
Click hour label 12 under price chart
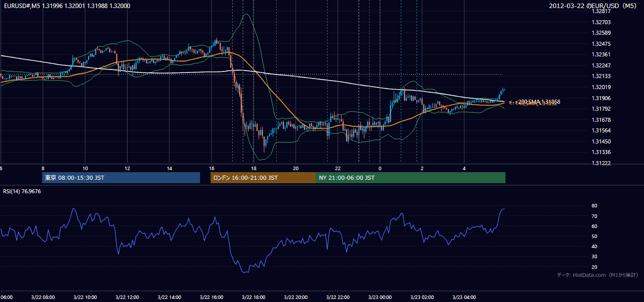point(127,168)
